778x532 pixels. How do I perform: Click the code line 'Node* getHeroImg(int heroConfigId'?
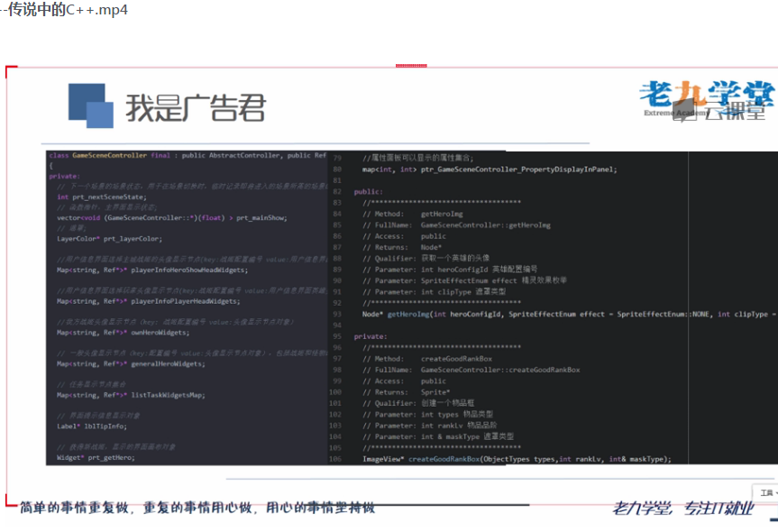pos(568,314)
